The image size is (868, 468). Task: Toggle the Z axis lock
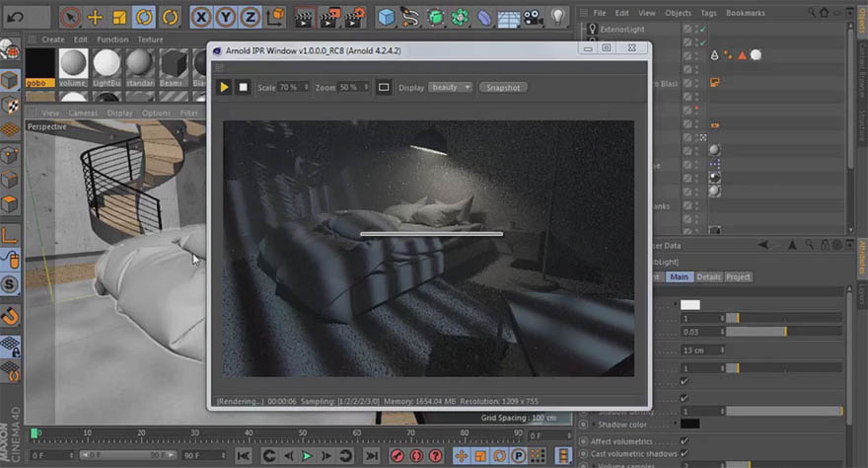250,18
